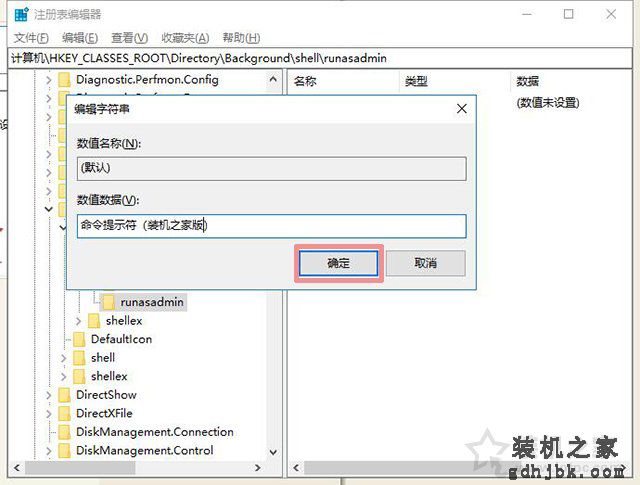Select the DiskManagement.Connection key
Screen dimensions: 640x485
tap(155, 432)
